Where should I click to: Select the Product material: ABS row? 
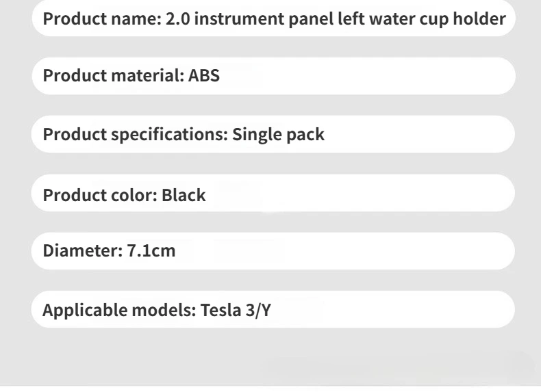tap(274, 76)
